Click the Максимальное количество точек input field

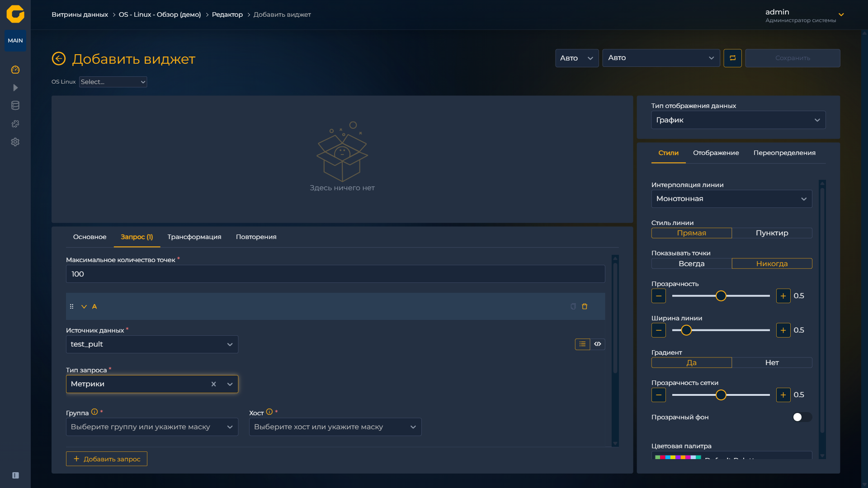pos(335,274)
